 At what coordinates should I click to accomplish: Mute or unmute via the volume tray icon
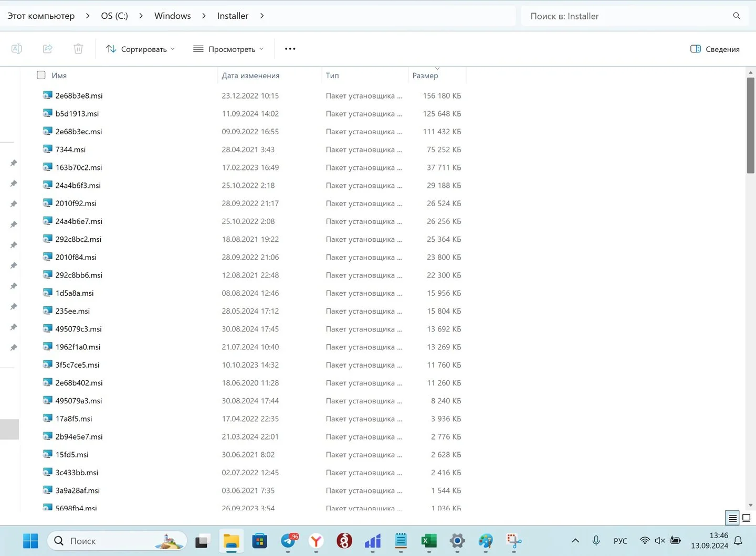[660, 541]
